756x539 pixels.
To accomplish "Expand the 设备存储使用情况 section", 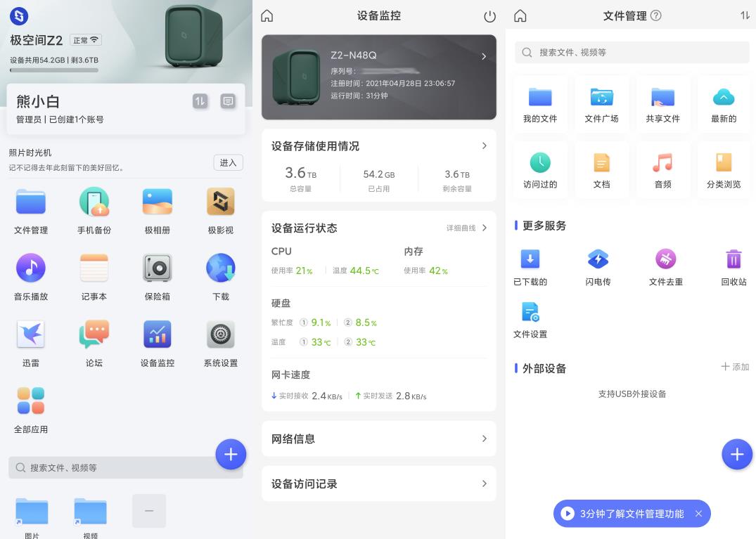I will [x=483, y=145].
